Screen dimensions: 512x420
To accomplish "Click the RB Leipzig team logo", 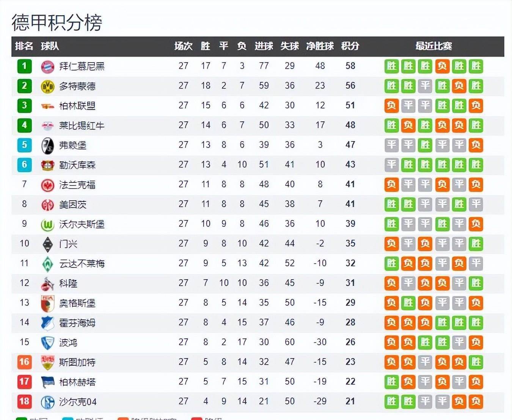I will point(47,126).
